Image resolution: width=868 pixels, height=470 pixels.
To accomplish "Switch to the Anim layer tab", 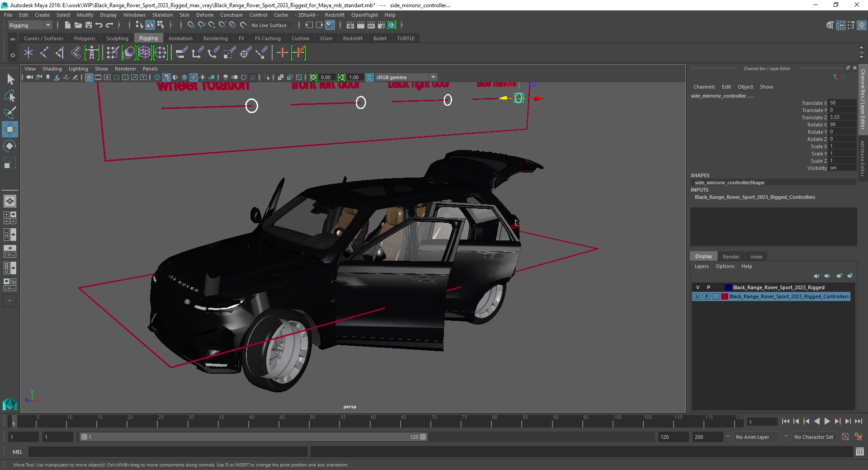I will [756, 256].
